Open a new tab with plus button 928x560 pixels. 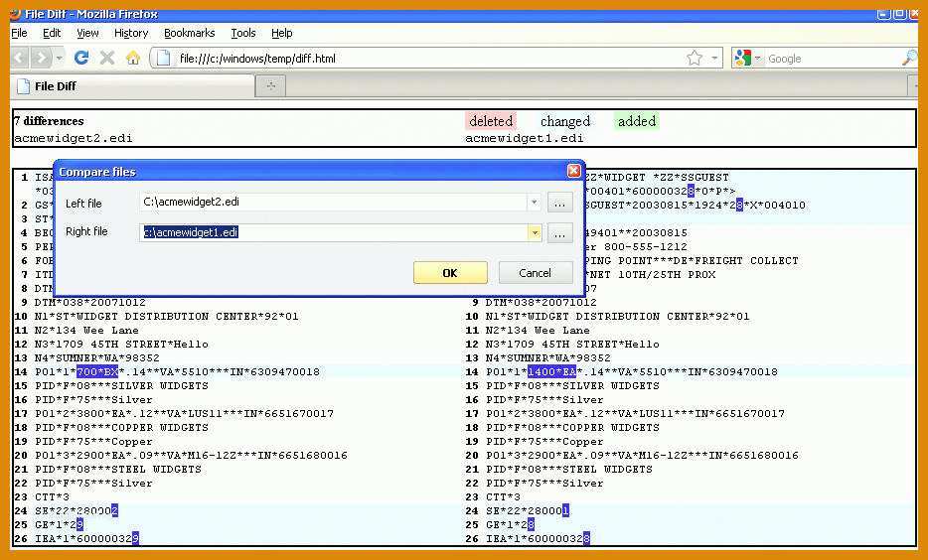click(271, 86)
